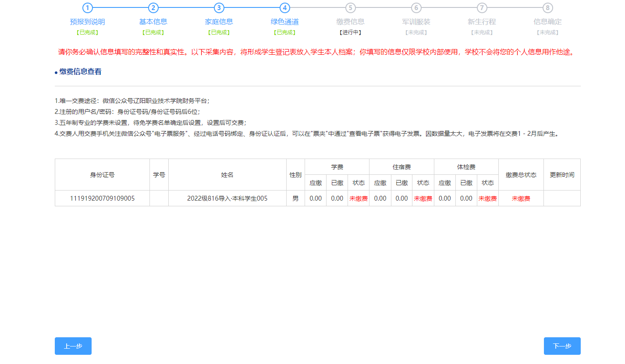
Task: Click the 缴费总状态 red 未缴费 text
Action: 521,198
